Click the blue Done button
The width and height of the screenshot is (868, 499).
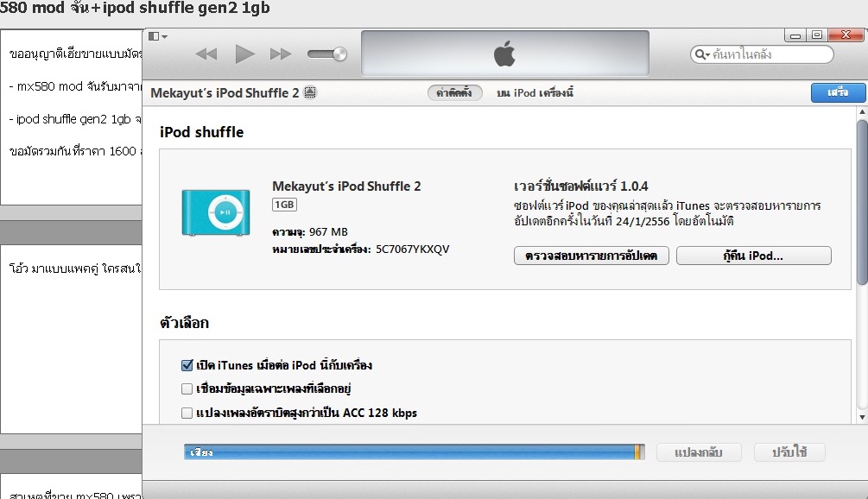(x=837, y=92)
